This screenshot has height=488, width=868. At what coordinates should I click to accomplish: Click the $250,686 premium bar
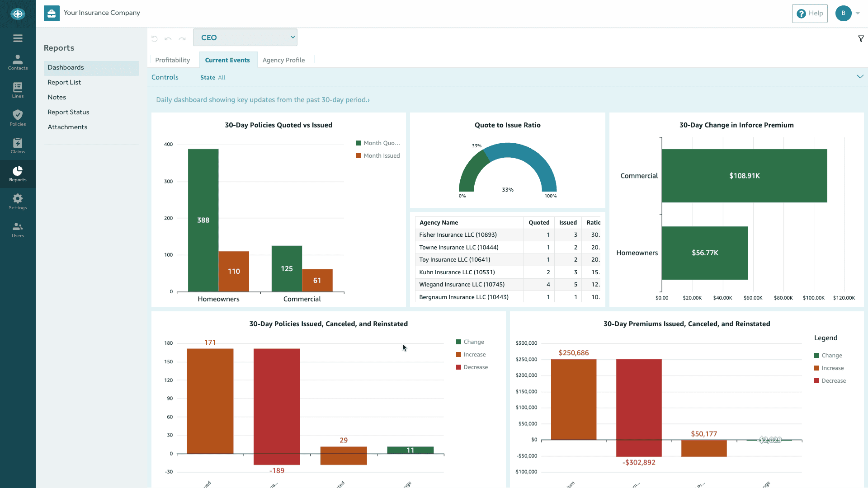[574, 399]
